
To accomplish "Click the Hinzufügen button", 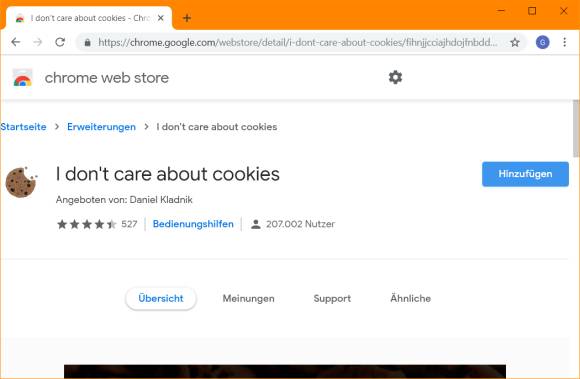I will (x=525, y=174).
